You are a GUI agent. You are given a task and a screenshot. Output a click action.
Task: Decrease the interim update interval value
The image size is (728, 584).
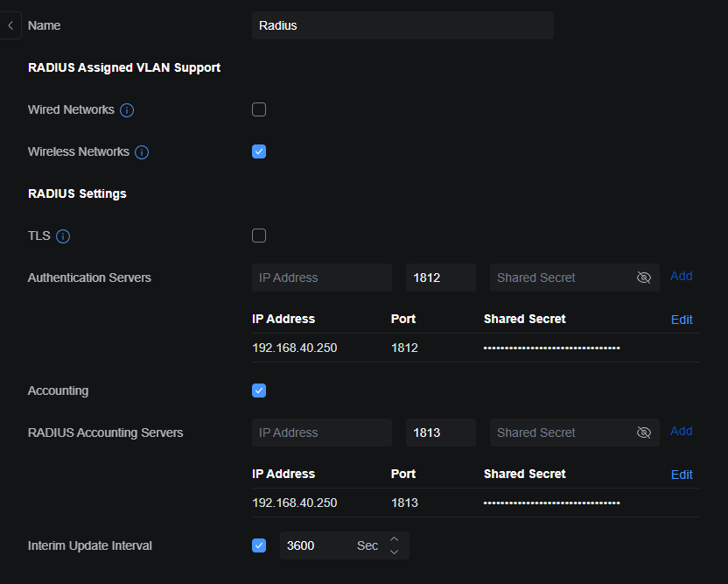point(395,552)
